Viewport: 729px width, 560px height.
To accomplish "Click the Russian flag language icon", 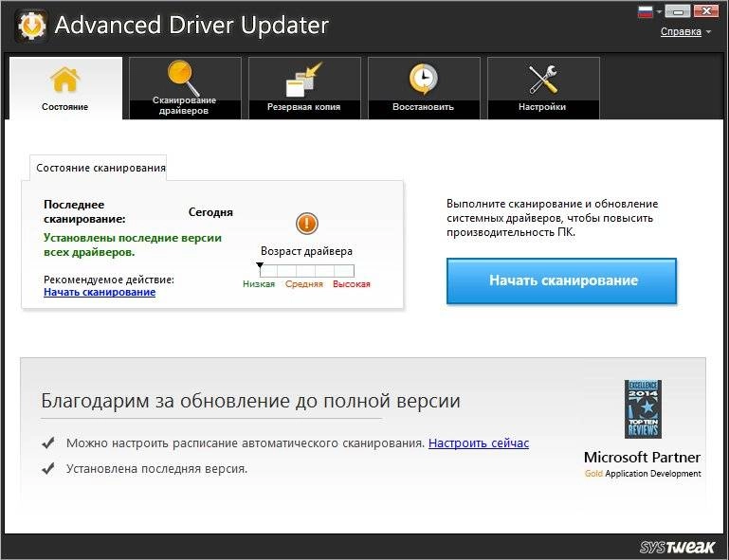I will pos(646,11).
